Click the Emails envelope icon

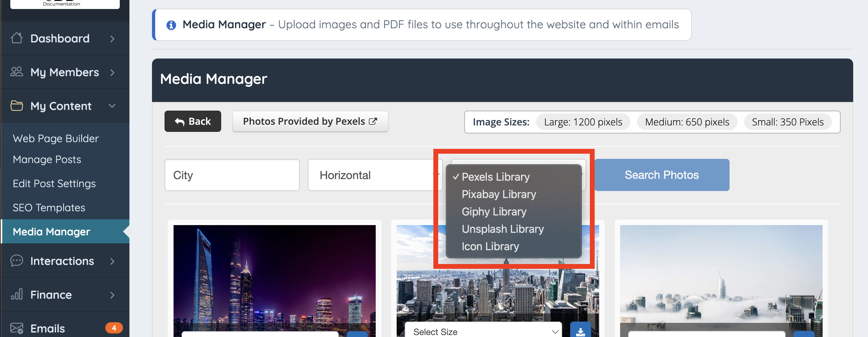click(x=16, y=328)
